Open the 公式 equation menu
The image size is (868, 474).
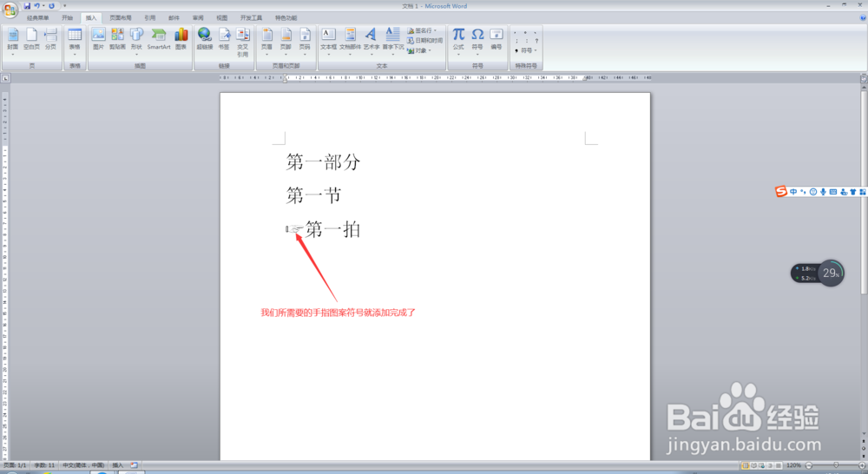458,42
